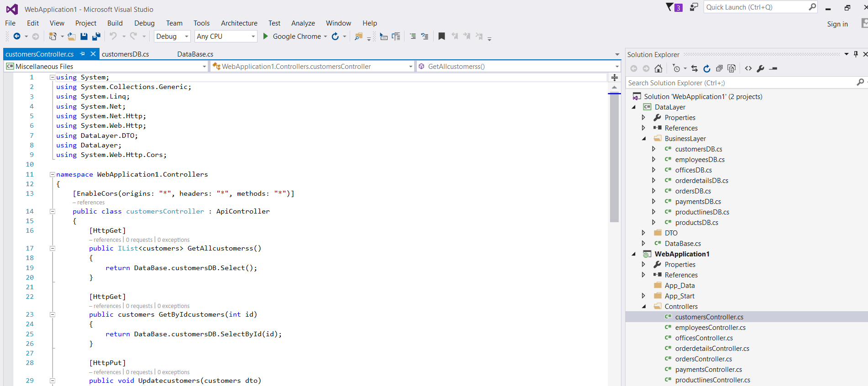The height and width of the screenshot is (386, 868).
Task: Open the Build menu
Action: coord(115,23)
